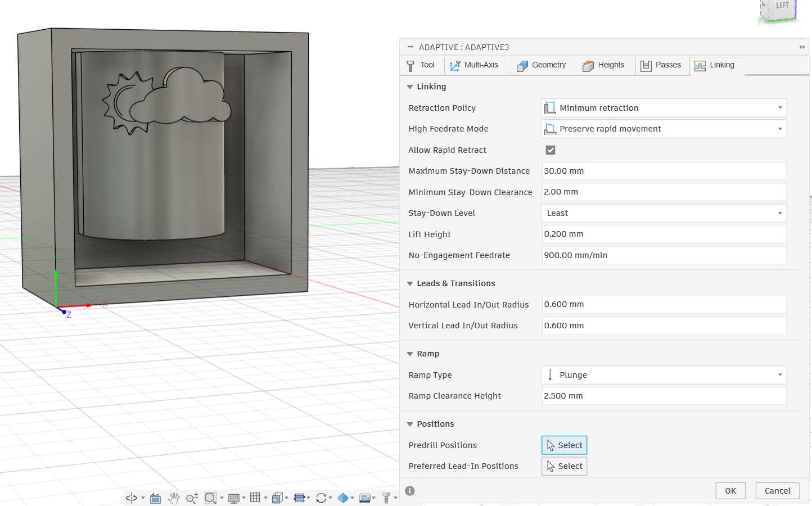Click the Zoom Window fit icon

coord(210,498)
